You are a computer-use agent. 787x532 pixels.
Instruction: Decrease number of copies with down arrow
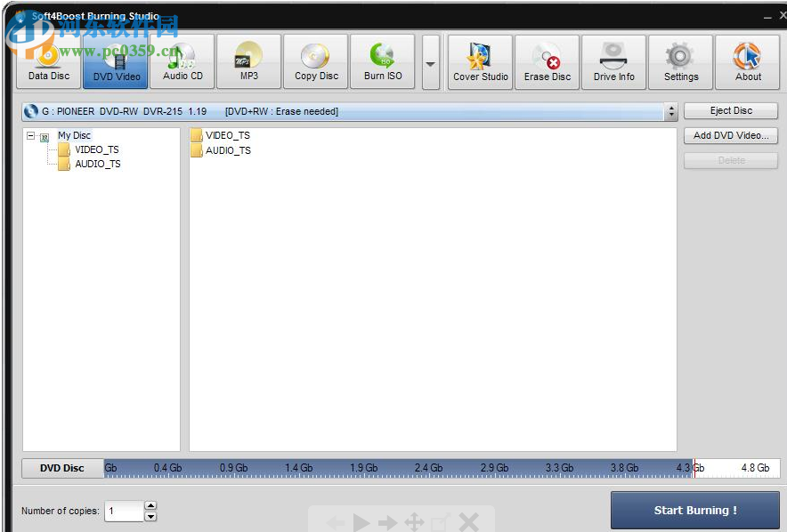coord(150,517)
